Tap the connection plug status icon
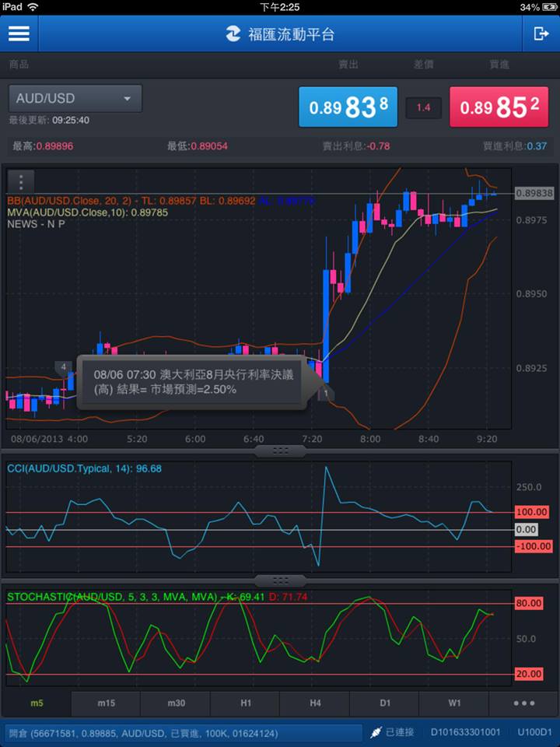Screen dimensions: 560x747 pos(376,732)
